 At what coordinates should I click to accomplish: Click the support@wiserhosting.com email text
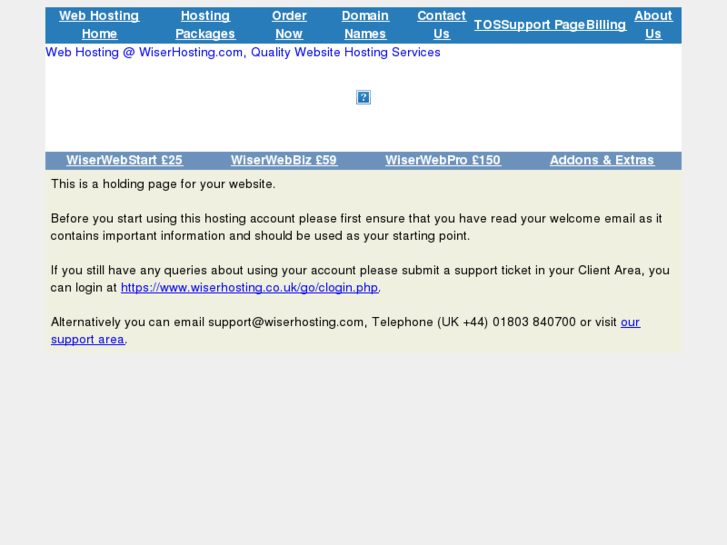[286, 322]
